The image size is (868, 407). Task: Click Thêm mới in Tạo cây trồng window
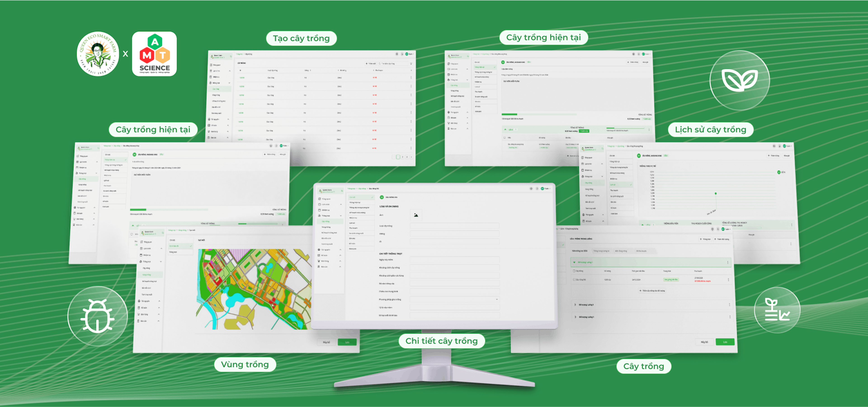click(371, 63)
